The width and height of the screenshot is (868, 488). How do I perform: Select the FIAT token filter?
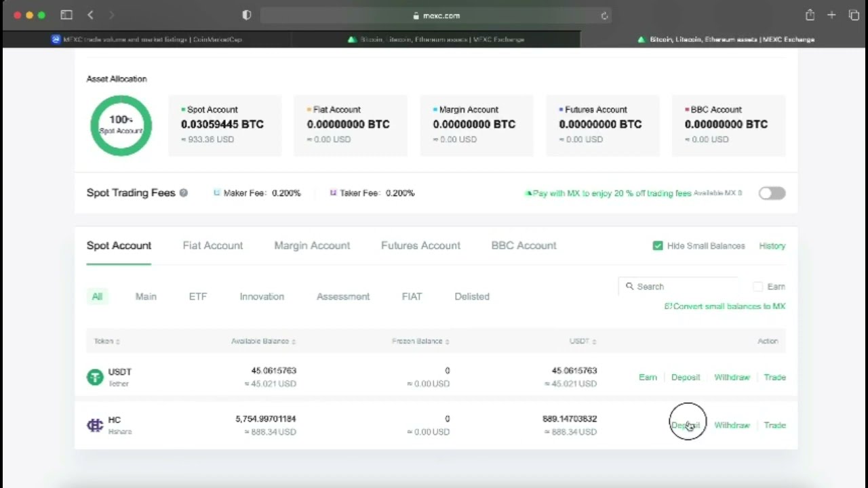412,297
